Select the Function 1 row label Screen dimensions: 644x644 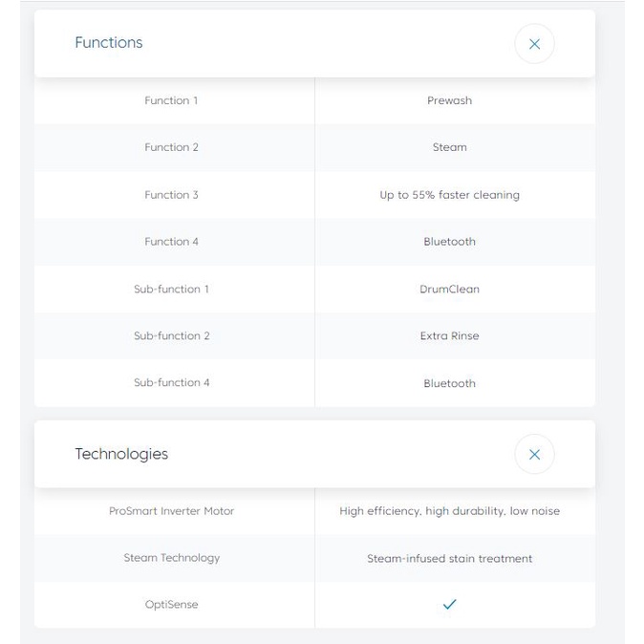click(171, 100)
